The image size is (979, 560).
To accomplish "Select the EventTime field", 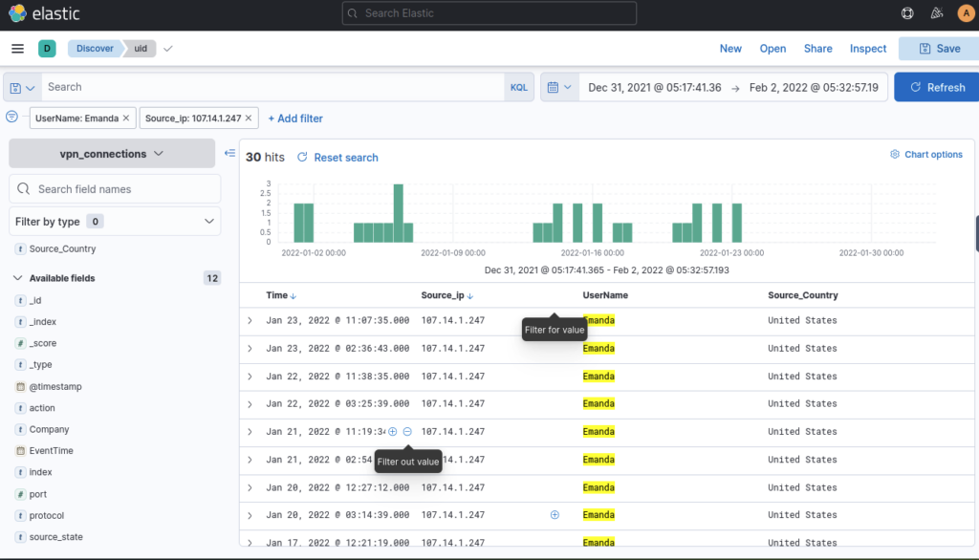I will pyautogui.click(x=52, y=451).
